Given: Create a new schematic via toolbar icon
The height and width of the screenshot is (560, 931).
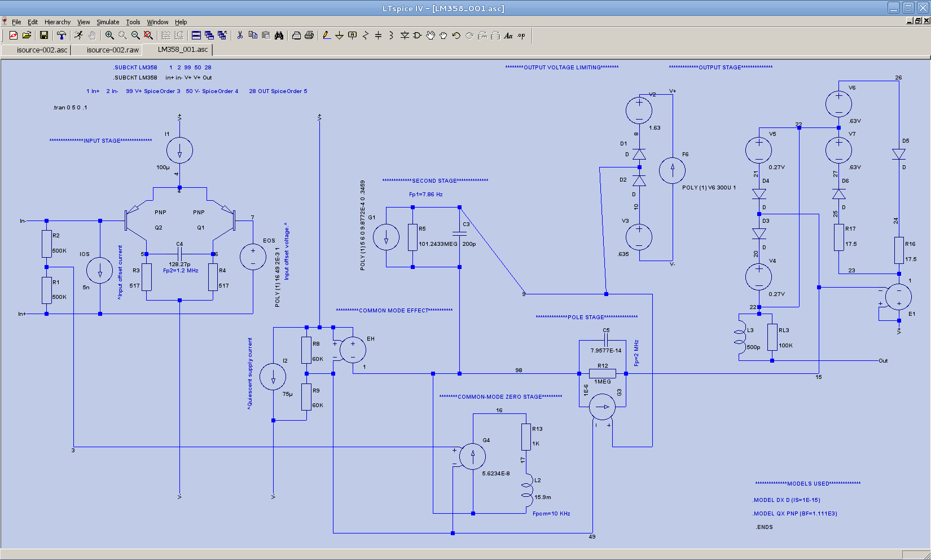Looking at the screenshot, I should click(x=14, y=35).
